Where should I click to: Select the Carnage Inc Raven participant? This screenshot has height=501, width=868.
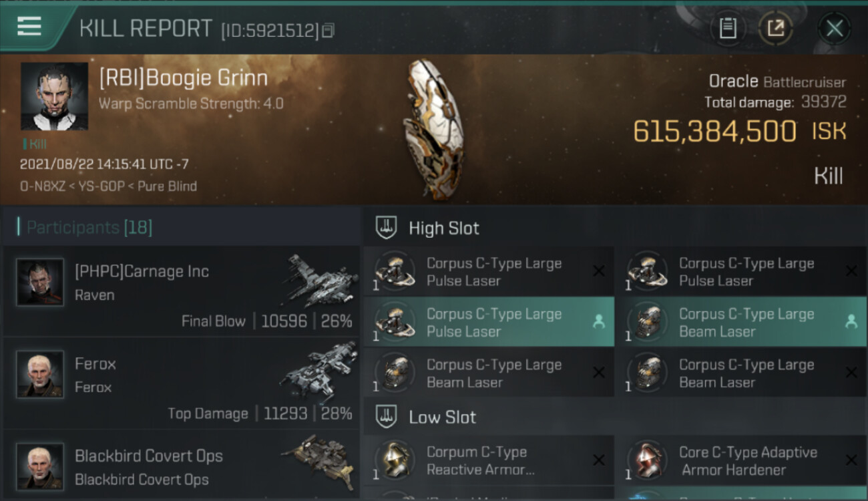181,291
